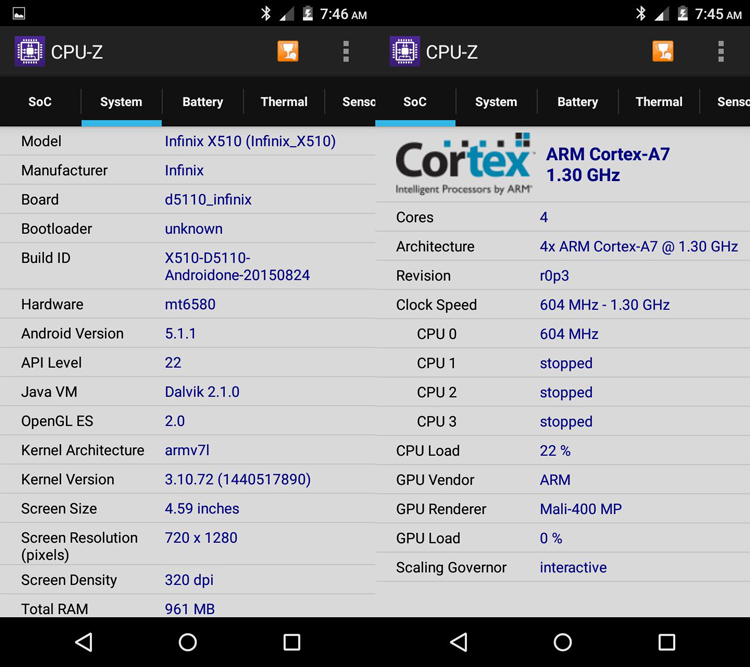Viewport: 750px width, 667px height.
Task: Open the overflow menu on left screen
Action: click(346, 51)
